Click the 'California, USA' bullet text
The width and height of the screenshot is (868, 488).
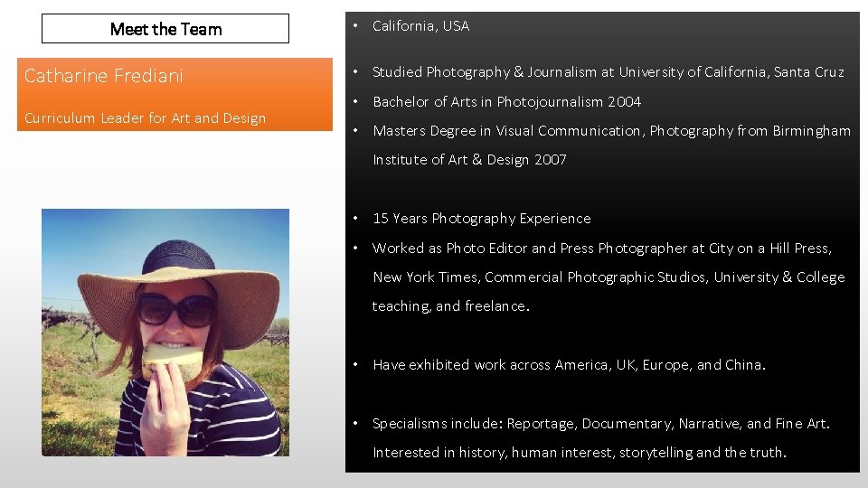point(420,26)
